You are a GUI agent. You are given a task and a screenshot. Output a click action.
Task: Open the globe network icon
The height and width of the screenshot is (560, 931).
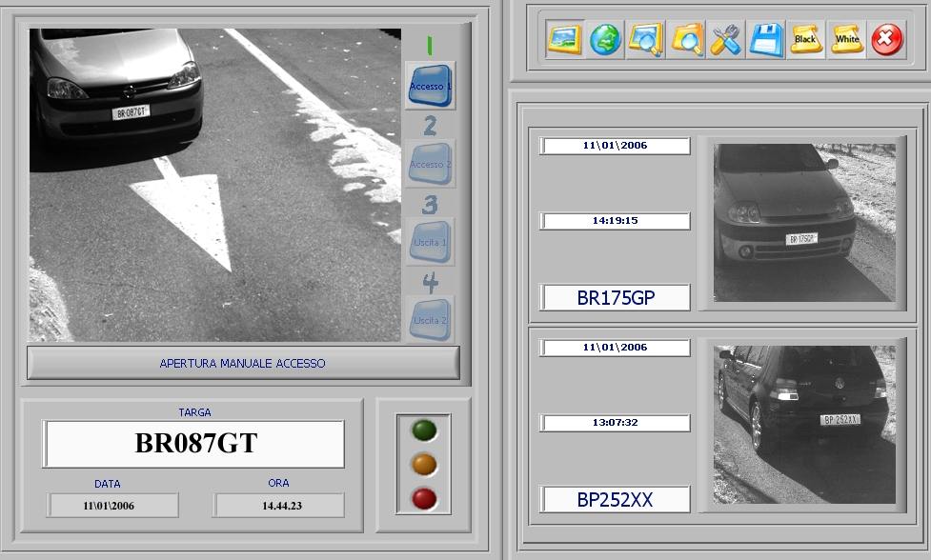tap(605, 40)
